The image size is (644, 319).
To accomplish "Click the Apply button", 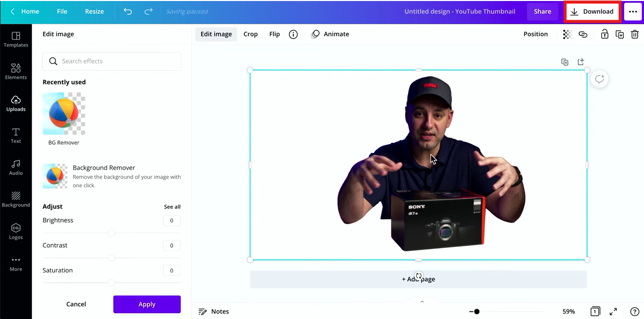I will tap(147, 304).
